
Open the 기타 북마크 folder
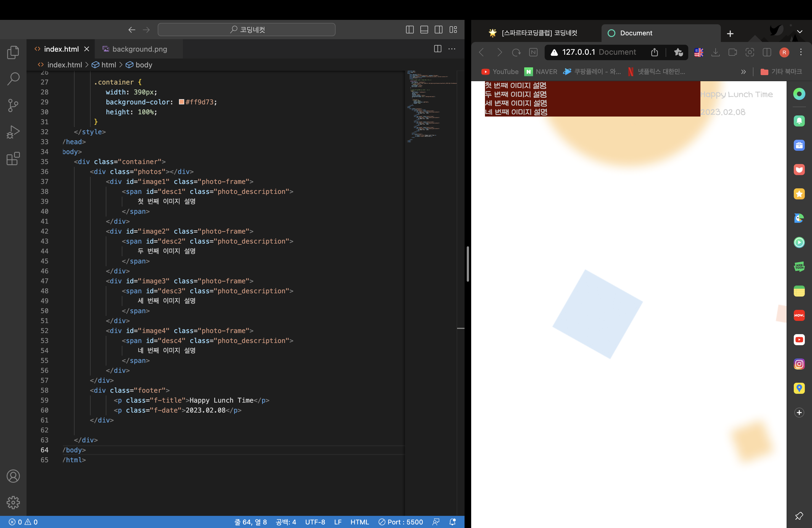781,72
